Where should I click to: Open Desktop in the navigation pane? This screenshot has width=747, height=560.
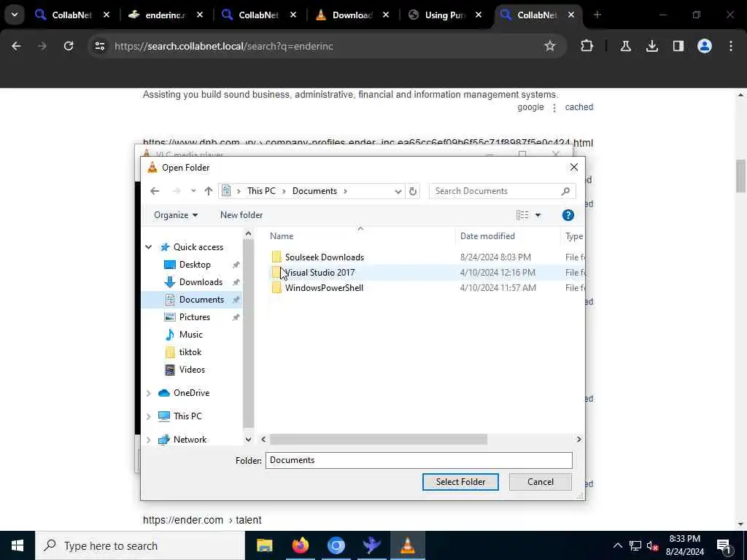coord(195,265)
